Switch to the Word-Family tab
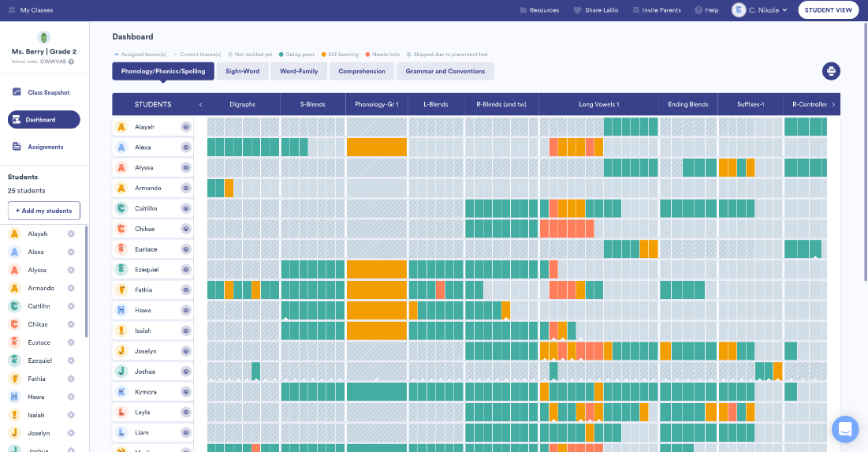The height and width of the screenshot is (452, 868). click(x=299, y=71)
